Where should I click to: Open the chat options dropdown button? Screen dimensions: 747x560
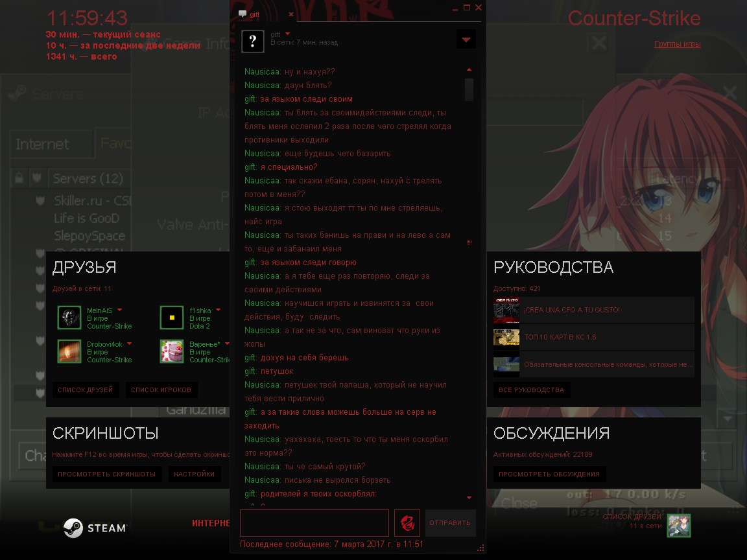coord(466,40)
